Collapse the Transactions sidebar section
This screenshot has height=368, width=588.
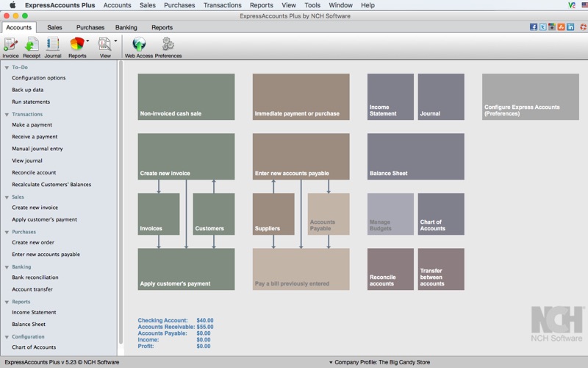(x=7, y=114)
